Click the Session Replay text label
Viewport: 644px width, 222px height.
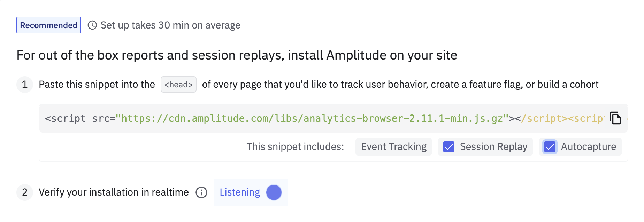493,147
